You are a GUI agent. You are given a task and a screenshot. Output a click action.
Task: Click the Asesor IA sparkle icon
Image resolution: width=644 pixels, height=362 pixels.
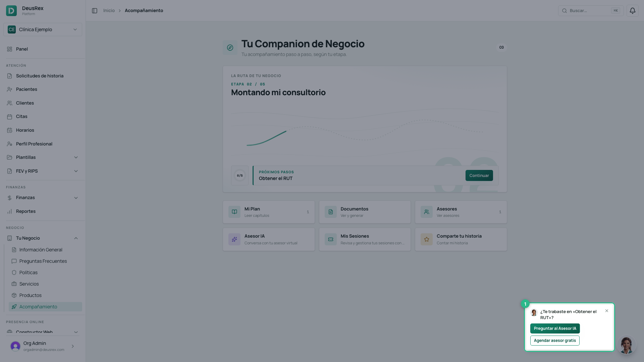(234, 239)
